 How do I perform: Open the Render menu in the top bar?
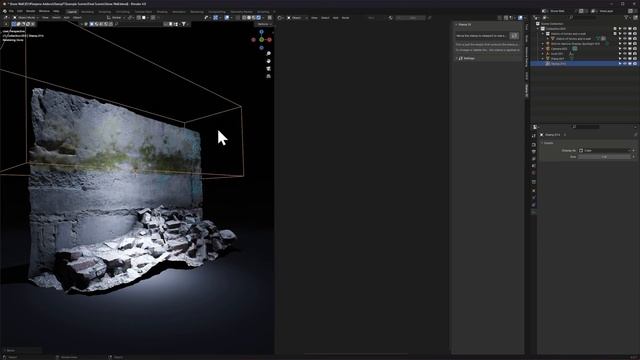point(31,11)
